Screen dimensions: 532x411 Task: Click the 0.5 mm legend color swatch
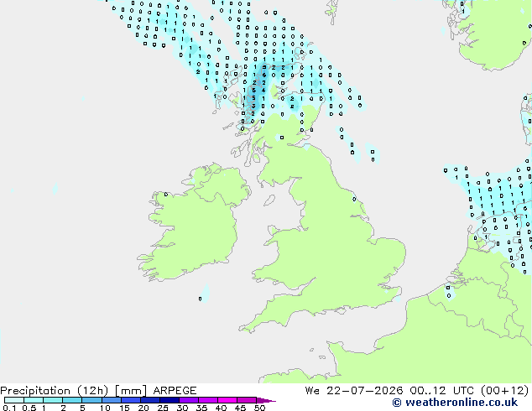(34, 400)
